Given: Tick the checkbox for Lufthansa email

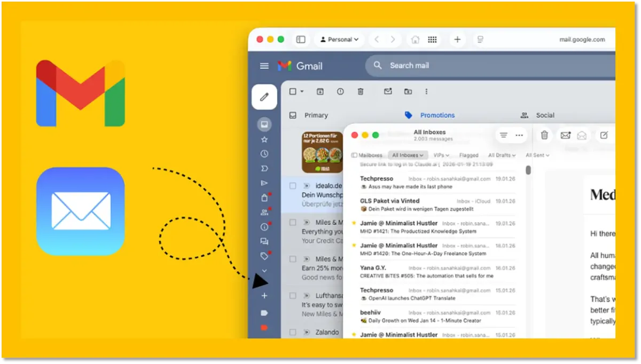Looking at the screenshot, I should click(x=293, y=296).
